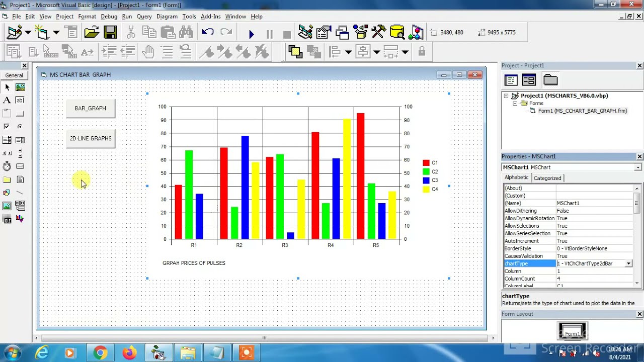Select the TextBox tool in toolbox
644x362 pixels.
point(20,101)
